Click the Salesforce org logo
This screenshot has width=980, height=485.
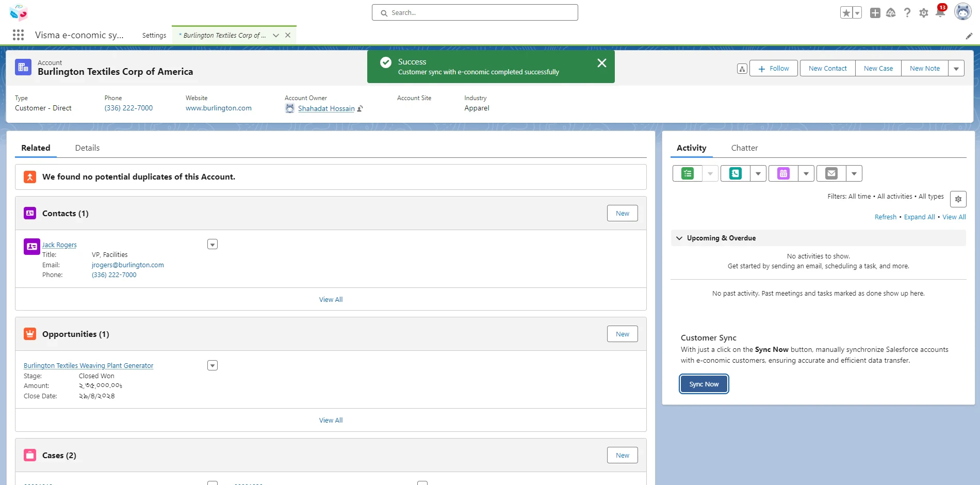(x=19, y=12)
